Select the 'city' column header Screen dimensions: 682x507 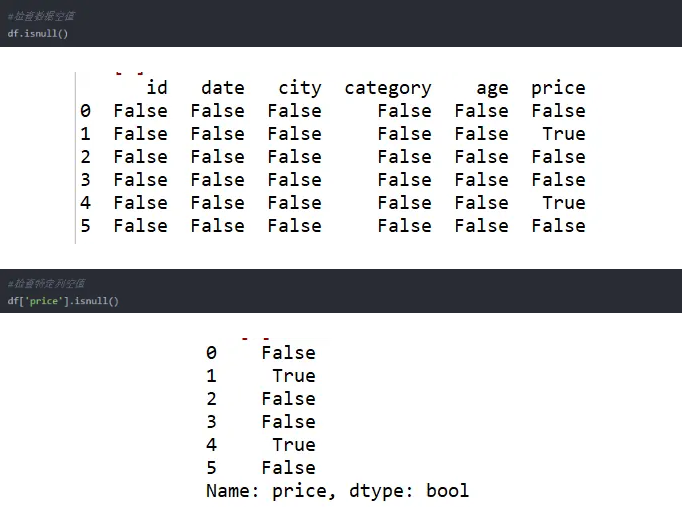[x=300, y=88]
